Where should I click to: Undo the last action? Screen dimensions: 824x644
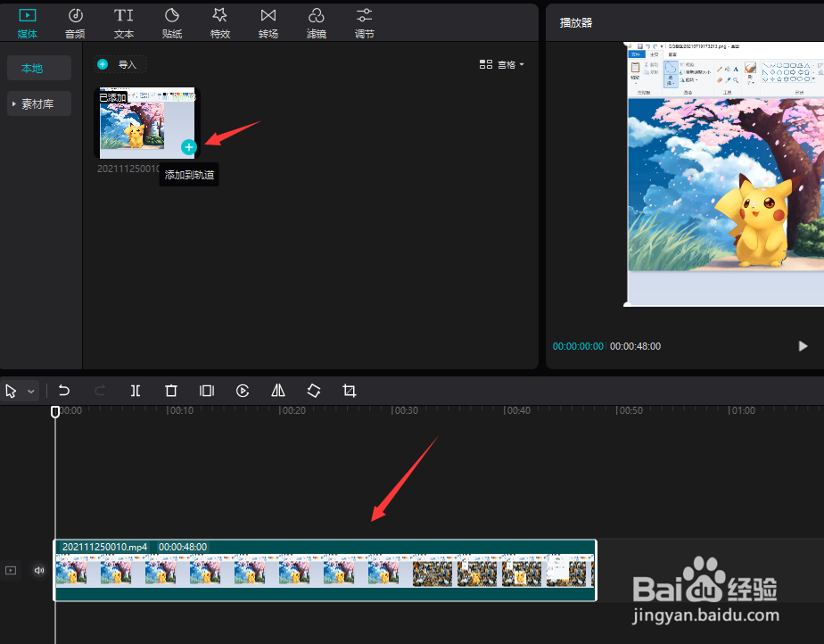(64, 391)
